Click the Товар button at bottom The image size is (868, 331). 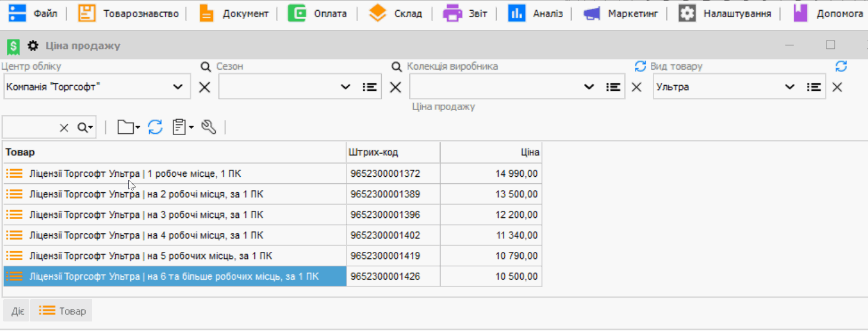pos(62,311)
